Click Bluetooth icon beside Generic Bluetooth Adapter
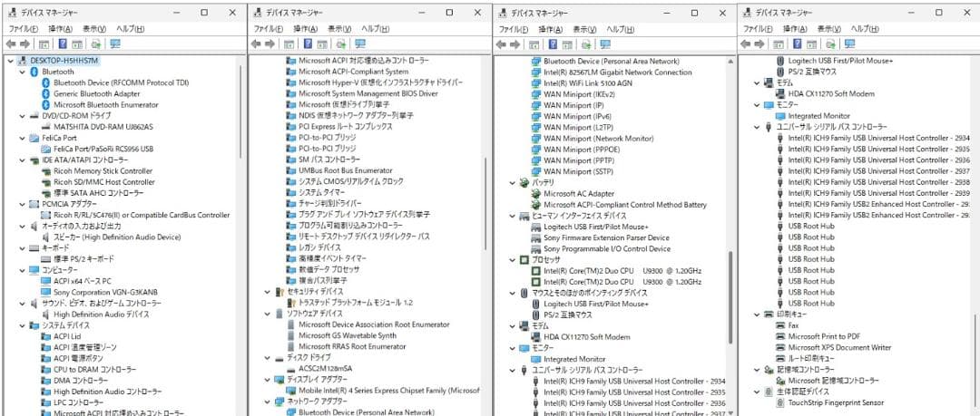 (x=45, y=93)
